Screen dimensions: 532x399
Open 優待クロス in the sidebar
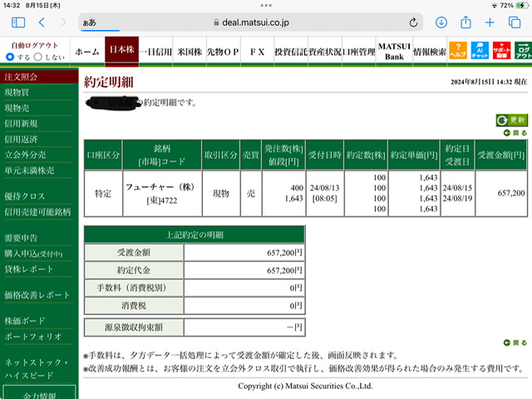pyautogui.click(x=25, y=196)
